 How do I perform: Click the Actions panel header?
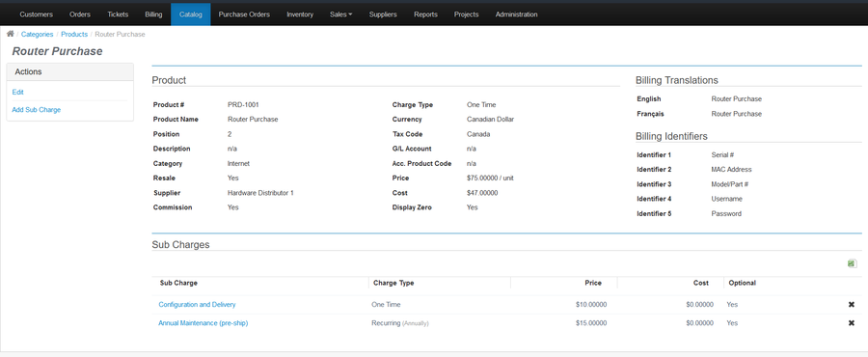69,72
